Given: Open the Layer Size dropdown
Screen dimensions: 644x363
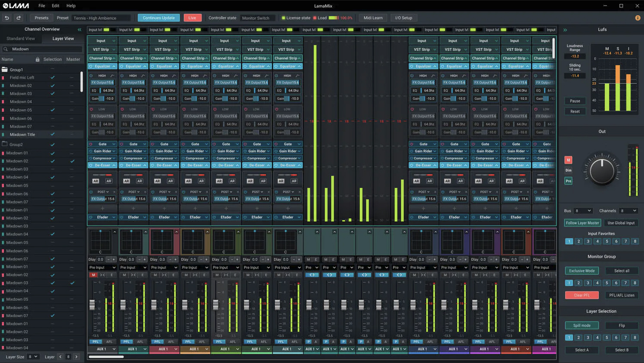Looking at the screenshot, I should (33, 357).
